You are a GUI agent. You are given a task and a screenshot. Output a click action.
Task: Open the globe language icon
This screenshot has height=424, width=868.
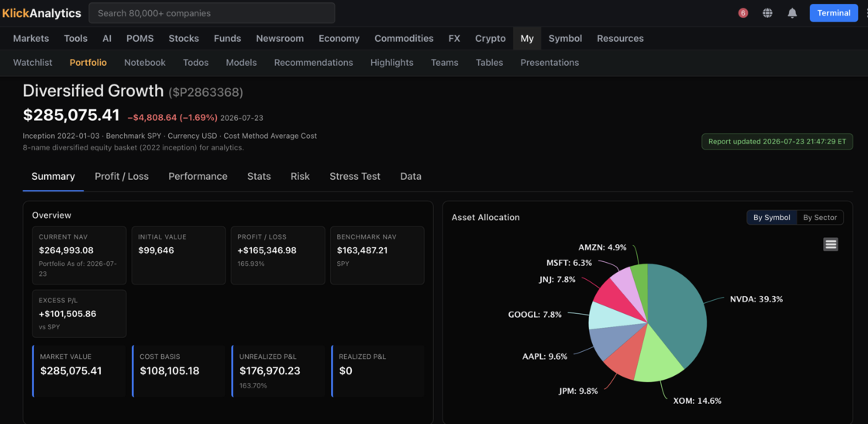767,12
